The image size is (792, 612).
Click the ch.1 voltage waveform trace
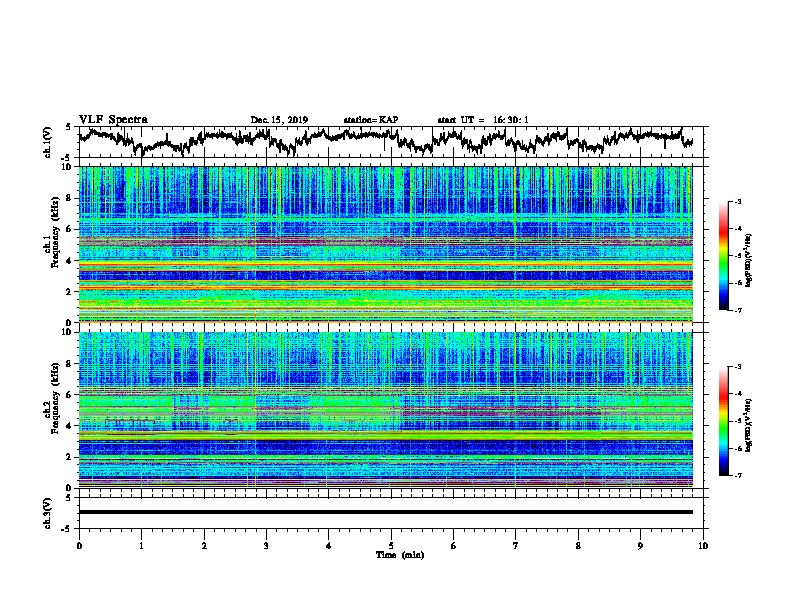(x=385, y=140)
